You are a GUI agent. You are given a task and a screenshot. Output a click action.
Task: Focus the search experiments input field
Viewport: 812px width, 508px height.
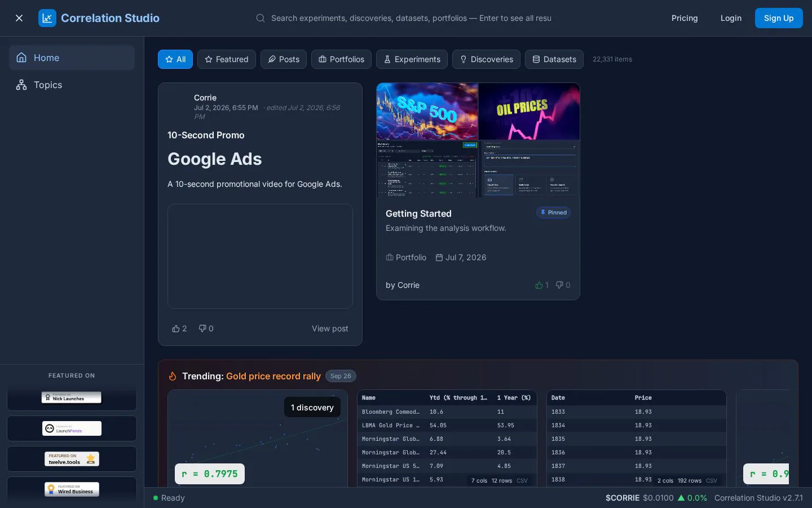coord(411,18)
